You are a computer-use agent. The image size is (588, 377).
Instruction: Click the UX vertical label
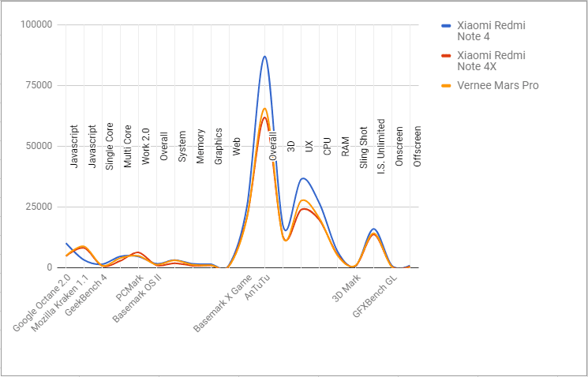click(309, 147)
